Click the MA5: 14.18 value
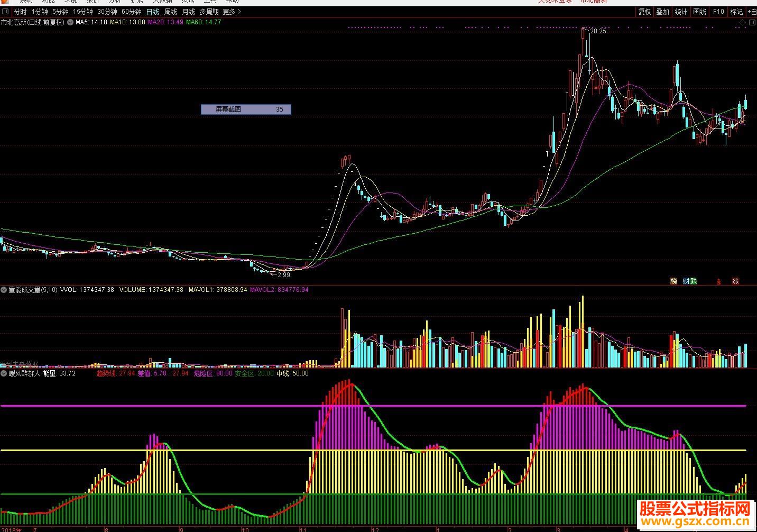757x532 pixels. (x=91, y=22)
